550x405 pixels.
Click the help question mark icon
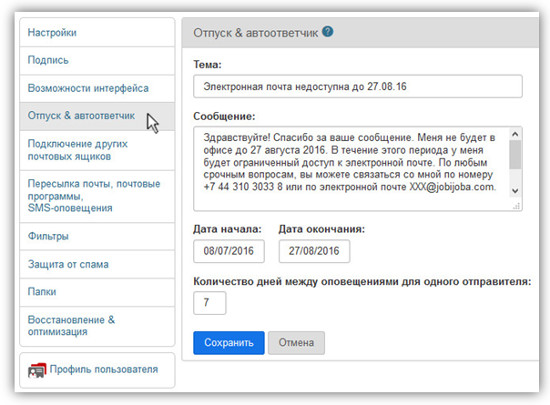pyautogui.click(x=328, y=32)
